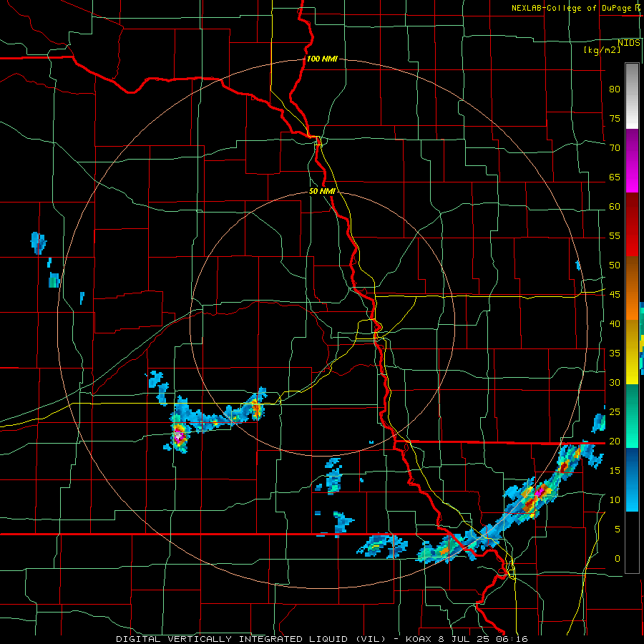This screenshot has width=644, height=644.
Task: Click the scale value 35
Action: click(x=615, y=353)
